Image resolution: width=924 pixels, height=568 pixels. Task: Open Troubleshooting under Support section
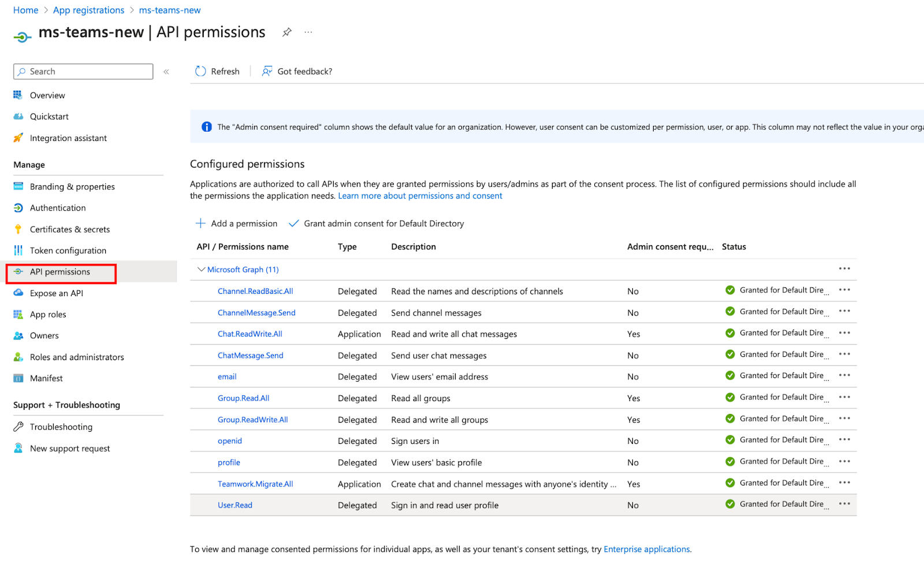point(61,427)
